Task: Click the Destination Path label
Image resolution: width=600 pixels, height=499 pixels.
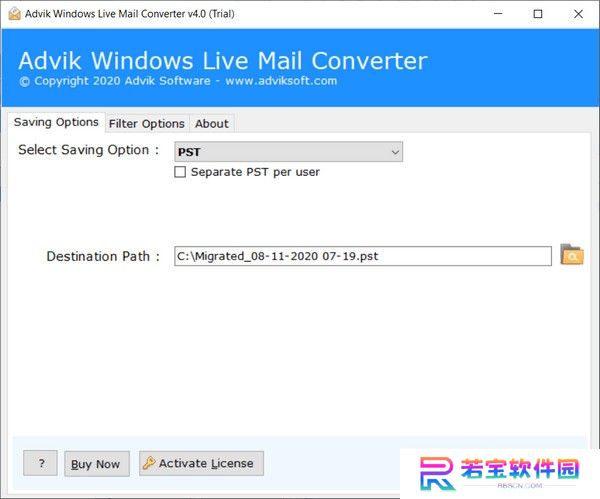Action: click(x=103, y=256)
